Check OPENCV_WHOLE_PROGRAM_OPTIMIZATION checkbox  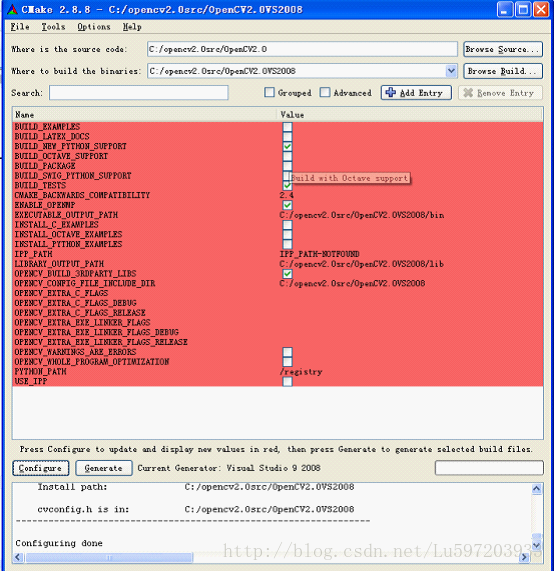pos(287,362)
